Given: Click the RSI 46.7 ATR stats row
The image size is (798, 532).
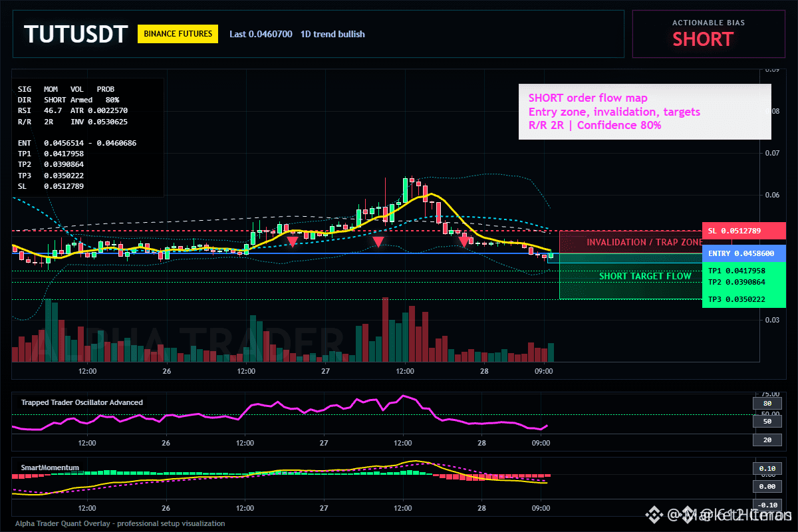Looking at the screenshot, I should [72, 110].
